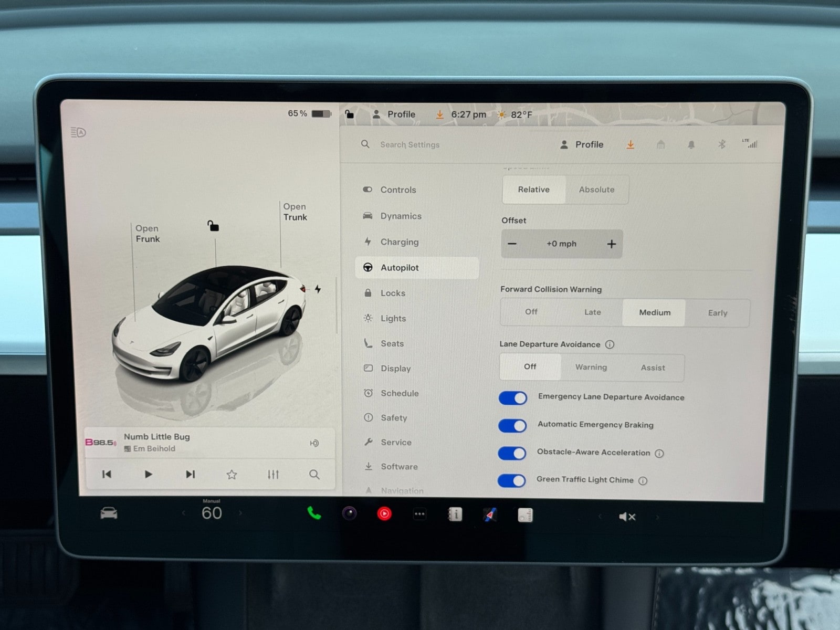Tap the car controls icon in bottom bar
Image resolution: width=840 pixels, height=630 pixels.
pos(109,513)
